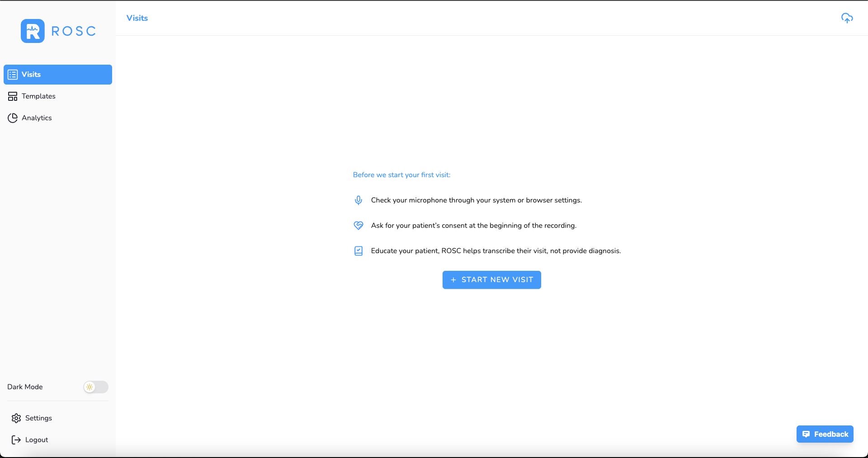Click the Analytics pie chart icon

(13, 118)
